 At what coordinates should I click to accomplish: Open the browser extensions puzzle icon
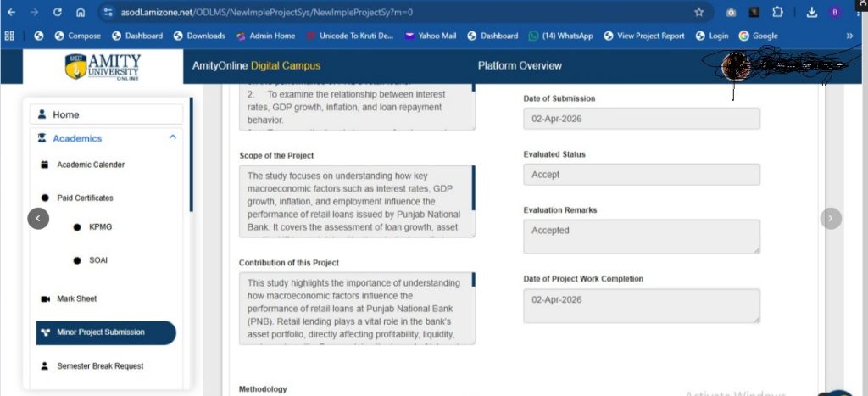pyautogui.click(x=777, y=12)
